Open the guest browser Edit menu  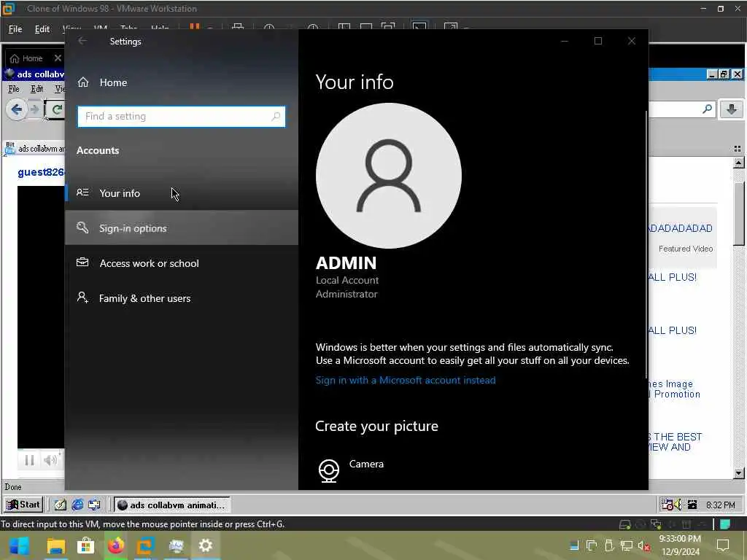click(36, 88)
